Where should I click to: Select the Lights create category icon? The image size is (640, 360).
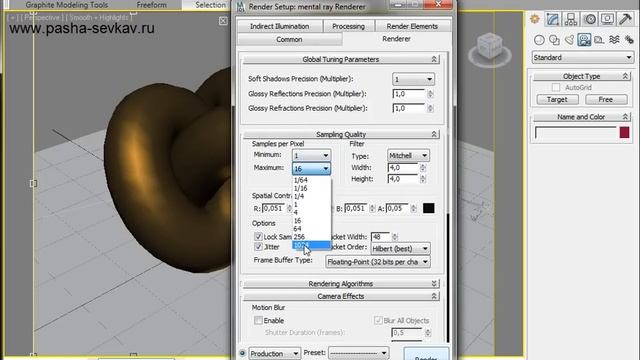click(569, 40)
